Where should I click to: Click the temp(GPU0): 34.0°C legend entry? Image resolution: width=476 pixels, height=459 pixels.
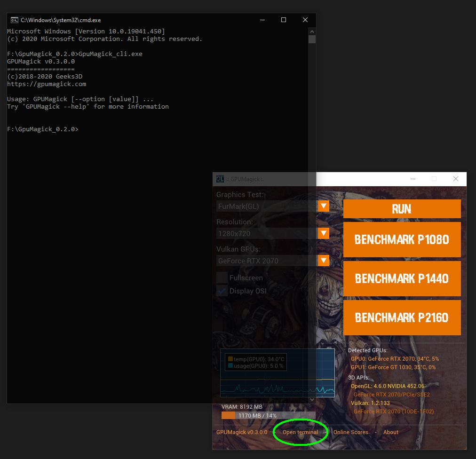pyautogui.click(x=256, y=359)
